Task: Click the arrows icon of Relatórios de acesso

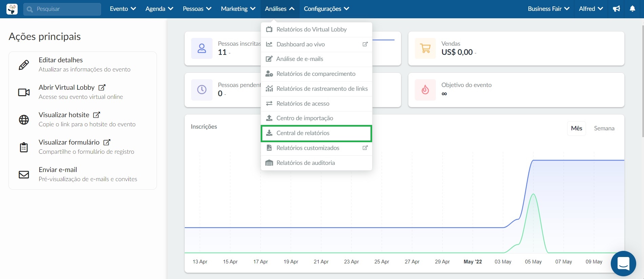Action: point(269,103)
